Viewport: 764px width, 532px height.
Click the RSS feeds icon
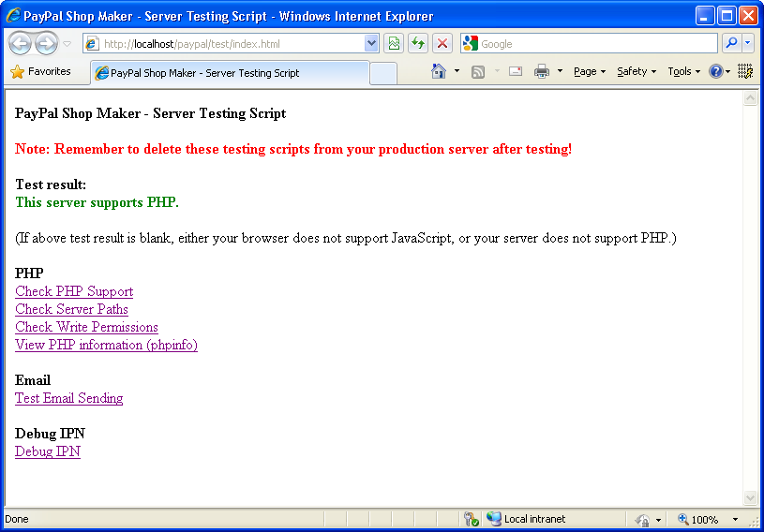pos(478,72)
